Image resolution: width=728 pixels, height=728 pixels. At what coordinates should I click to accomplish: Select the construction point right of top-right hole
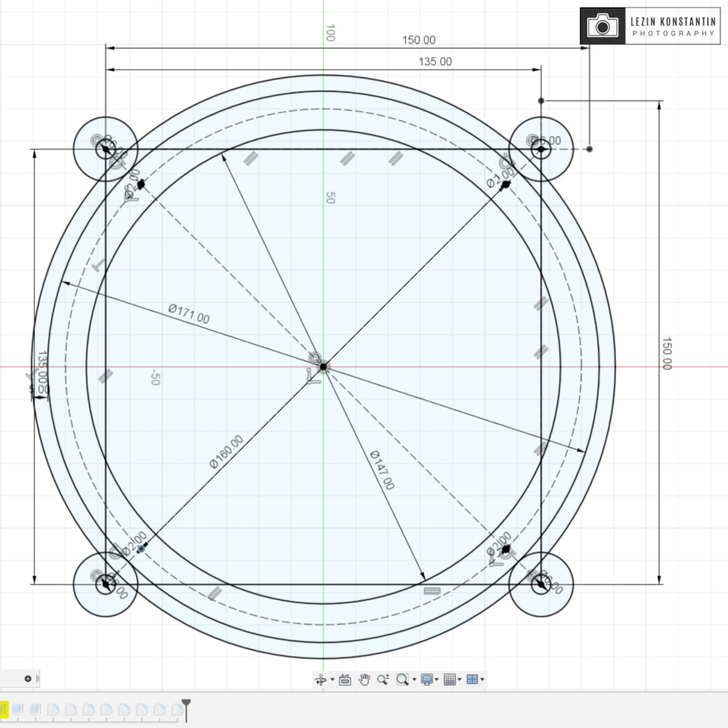[590, 149]
